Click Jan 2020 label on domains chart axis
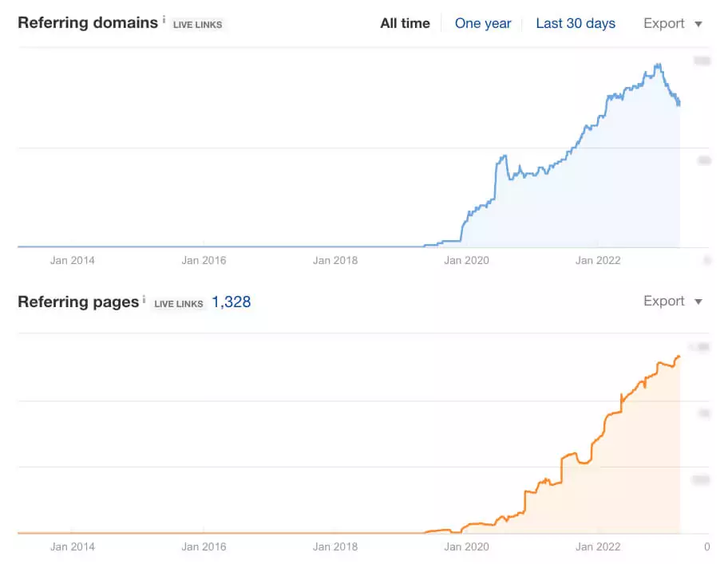The width and height of the screenshot is (728, 564). [x=467, y=260]
